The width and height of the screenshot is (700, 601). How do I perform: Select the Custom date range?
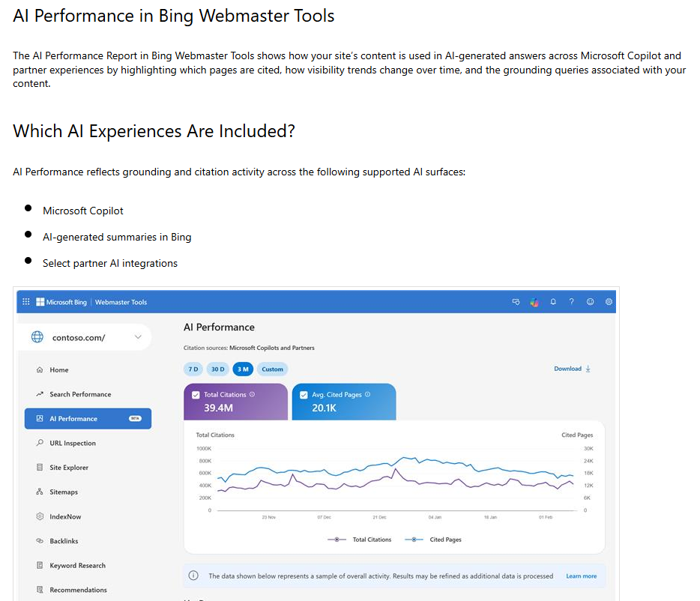click(x=272, y=369)
